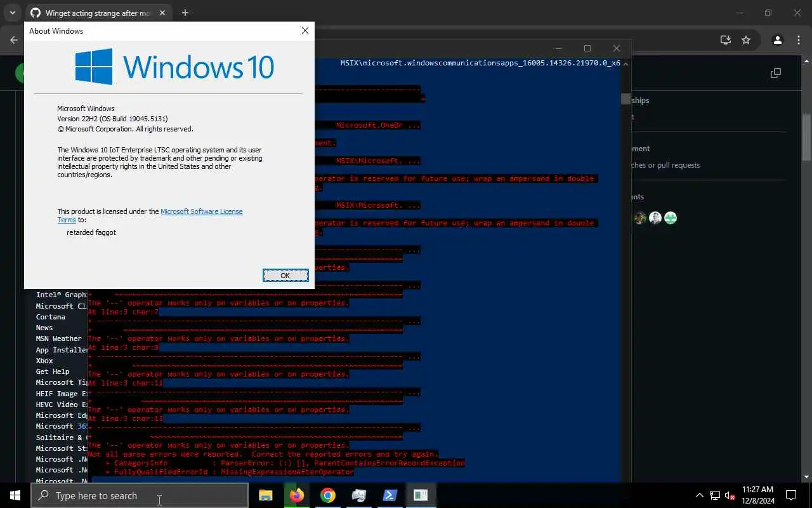Click the second participant avatar on GitHub
812x508 pixels.
pos(655,218)
